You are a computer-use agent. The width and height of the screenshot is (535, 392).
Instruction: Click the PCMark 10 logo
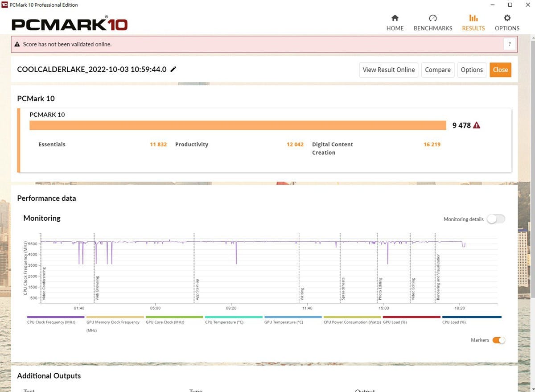point(70,24)
